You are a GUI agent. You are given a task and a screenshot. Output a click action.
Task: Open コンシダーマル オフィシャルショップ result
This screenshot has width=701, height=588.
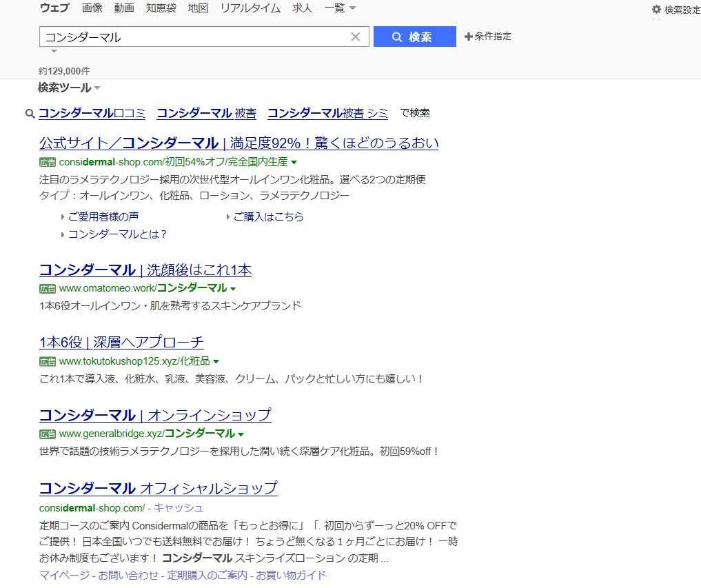click(x=158, y=489)
